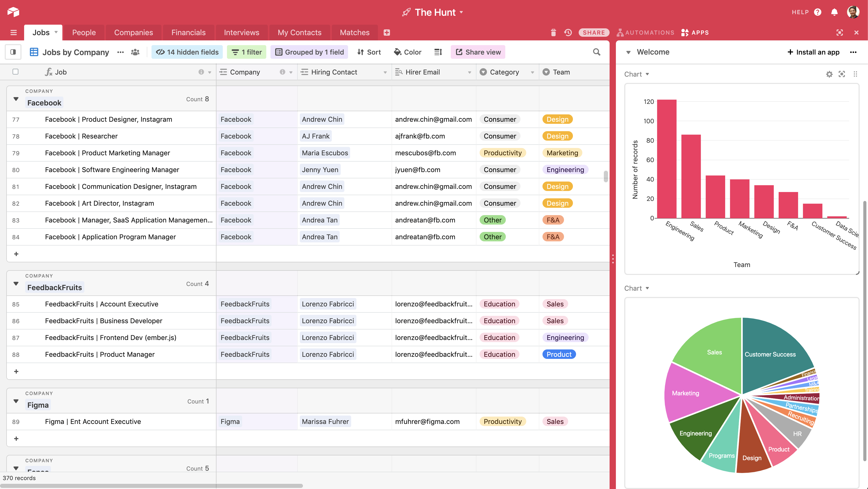The width and height of the screenshot is (868, 489).
Task: Open the user profile avatar
Action: (853, 12)
